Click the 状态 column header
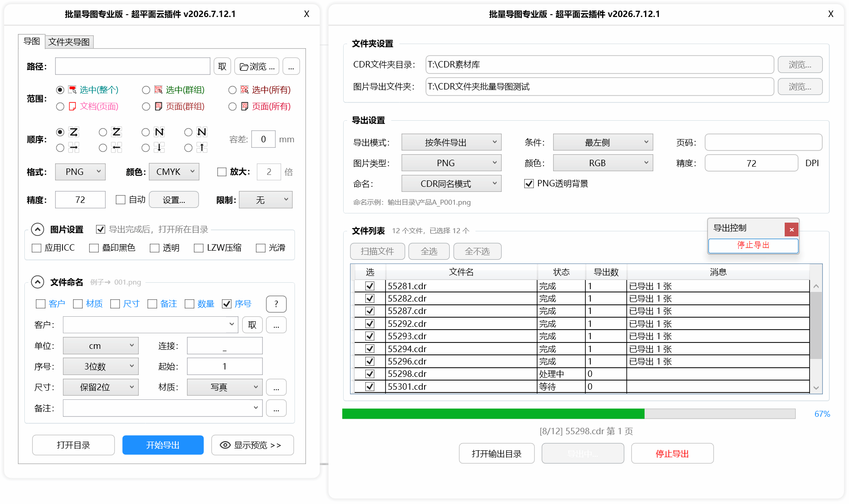 [x=561, y=272]
